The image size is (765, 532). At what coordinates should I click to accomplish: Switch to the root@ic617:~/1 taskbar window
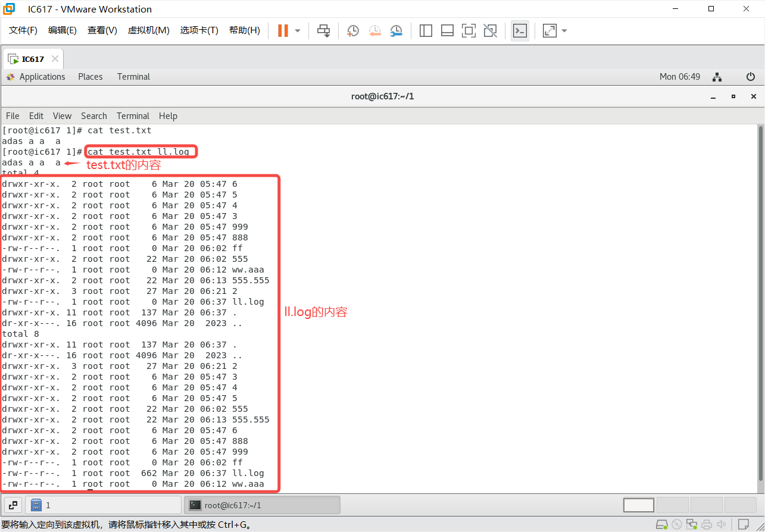pos(262,505)
